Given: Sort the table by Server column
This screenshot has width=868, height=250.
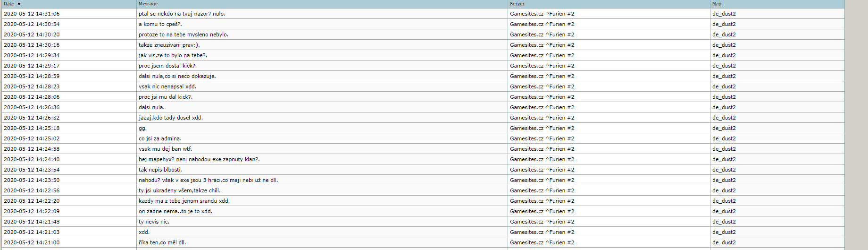Looking at the screenshot, I should click(x=517, y=4).
